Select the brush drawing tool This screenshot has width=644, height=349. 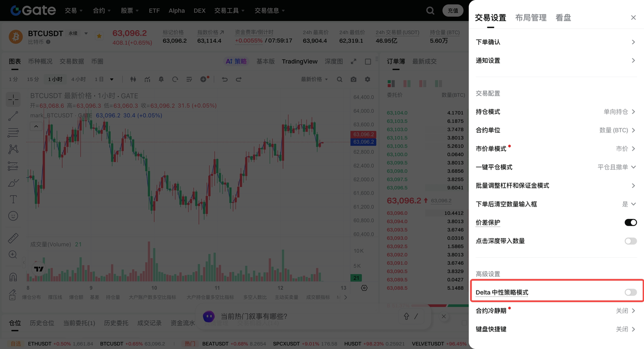pyautogui.click(x=13, y=183)
